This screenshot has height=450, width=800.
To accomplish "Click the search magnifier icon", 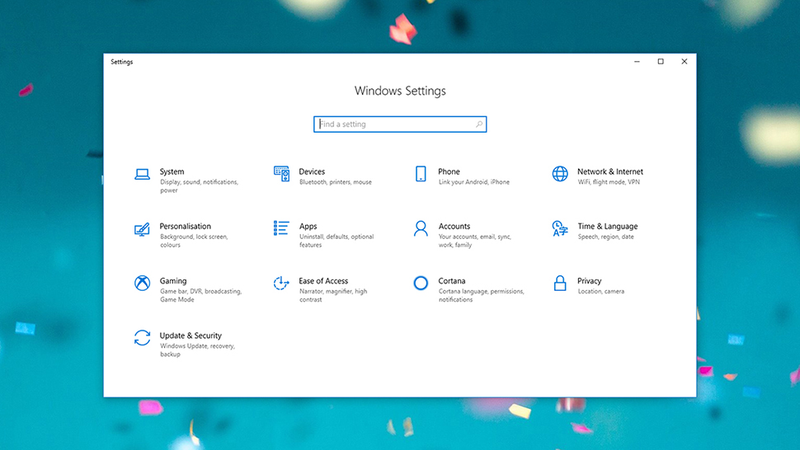I will point(479,124).
